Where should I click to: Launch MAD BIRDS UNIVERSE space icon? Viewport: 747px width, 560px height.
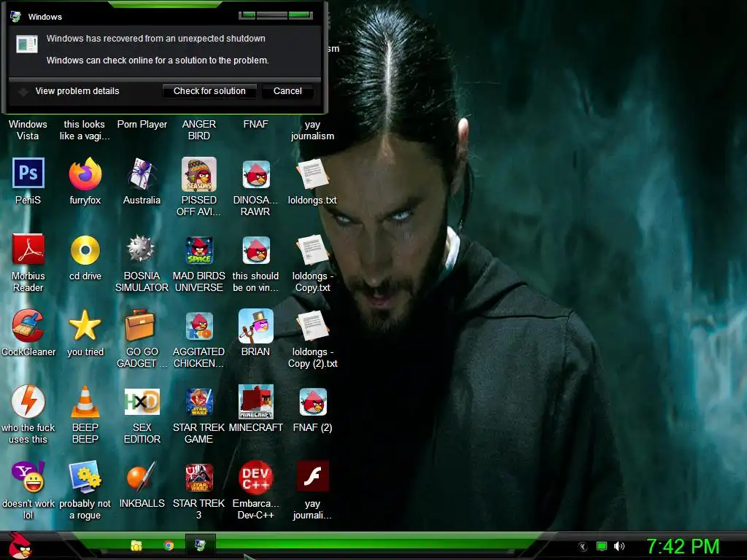[199, 250]
